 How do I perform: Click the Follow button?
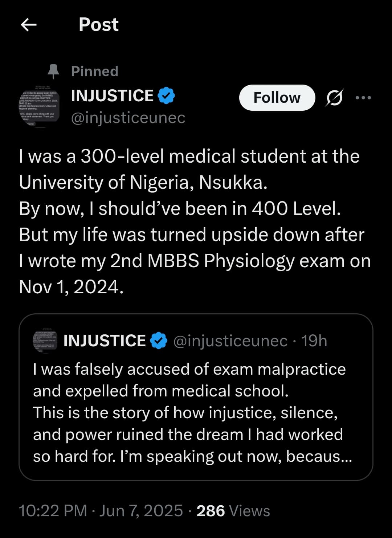(x=277, y=98)
